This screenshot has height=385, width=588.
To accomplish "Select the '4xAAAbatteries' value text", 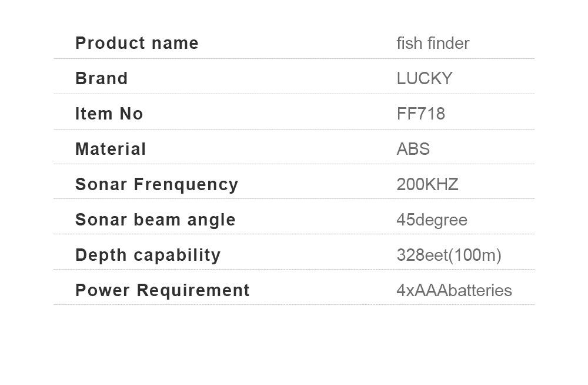I will pyautogui.click(x=454, y=290).
